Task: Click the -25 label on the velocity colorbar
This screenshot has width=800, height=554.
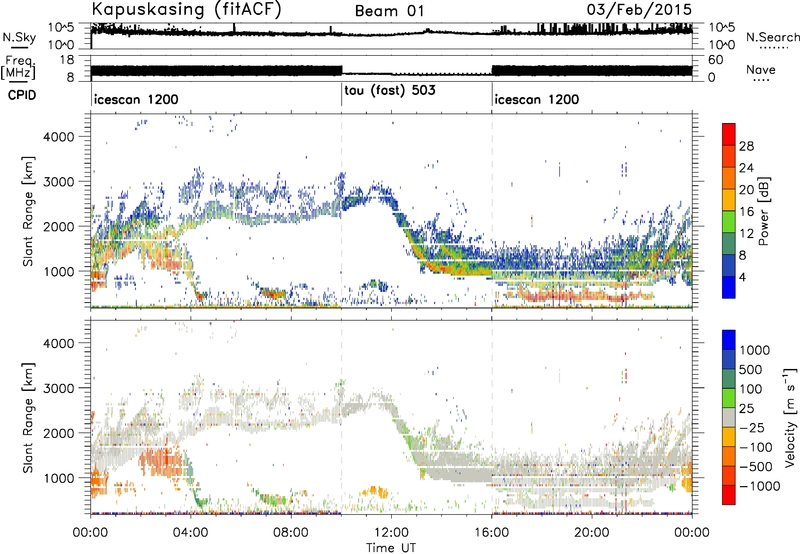Action: click(x=751, y=428)
